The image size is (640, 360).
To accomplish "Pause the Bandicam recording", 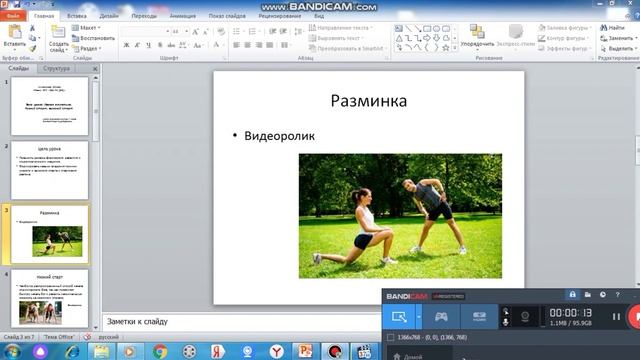I will click(x=616, y=316).
